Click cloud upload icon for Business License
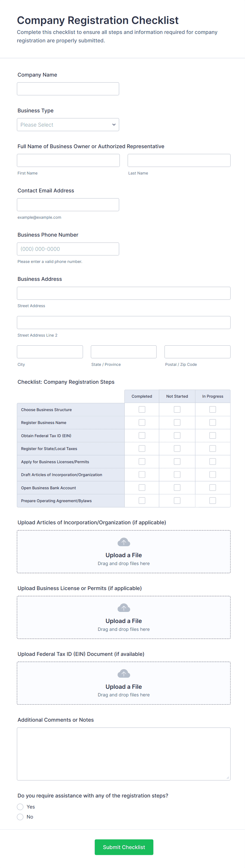Viewport: 245px width, 868px height. pyautogui.click(x=124, y=608)
